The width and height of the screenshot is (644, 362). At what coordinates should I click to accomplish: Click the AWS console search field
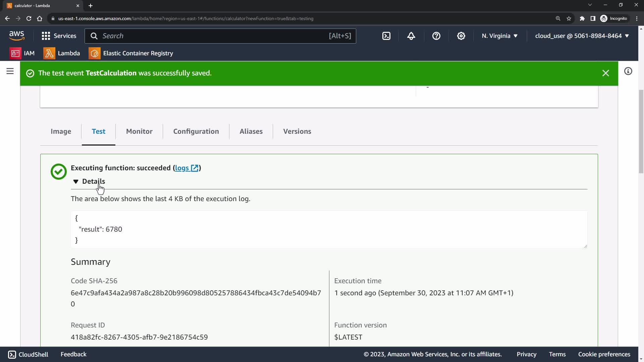pos(215,36)
